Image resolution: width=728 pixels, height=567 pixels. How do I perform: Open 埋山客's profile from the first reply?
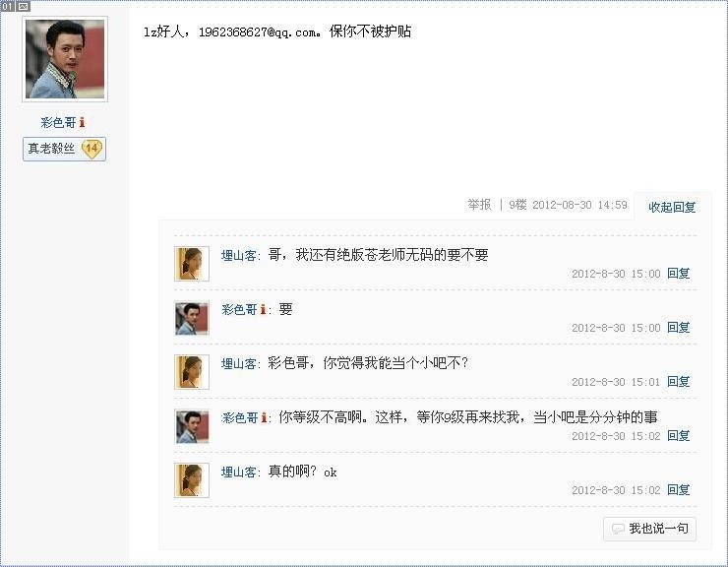pos(238,255)
